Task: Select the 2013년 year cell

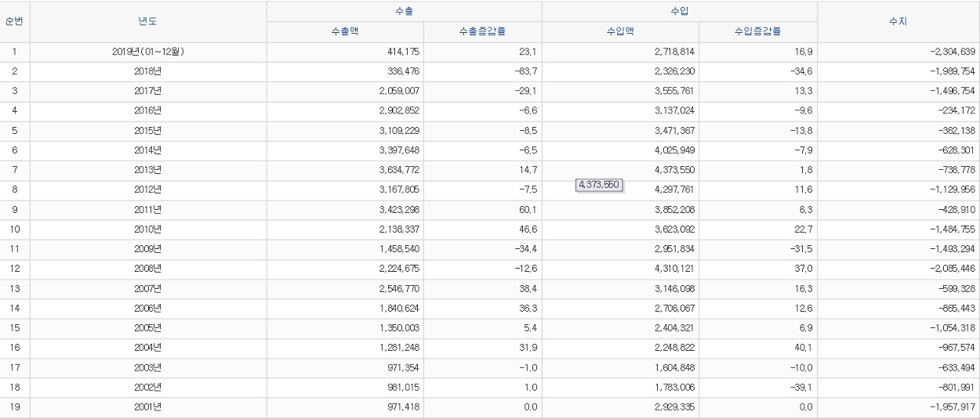Action: pyautogui.click(x=148, y=170)
